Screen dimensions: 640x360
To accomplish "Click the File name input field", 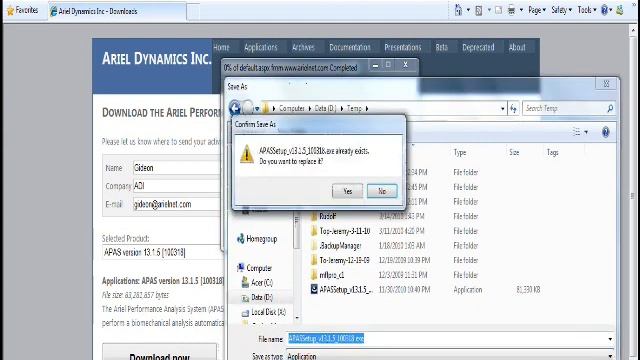I will 446,339.
